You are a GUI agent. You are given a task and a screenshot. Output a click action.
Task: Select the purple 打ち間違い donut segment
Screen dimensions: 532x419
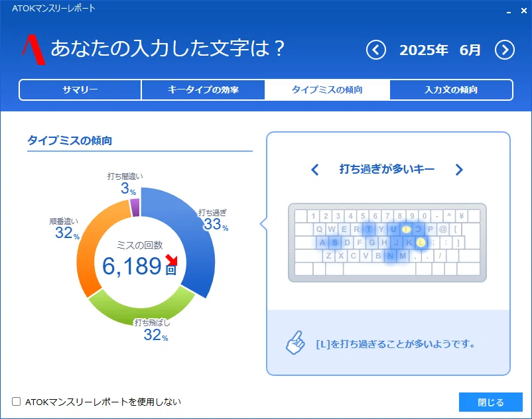point(135,208)
